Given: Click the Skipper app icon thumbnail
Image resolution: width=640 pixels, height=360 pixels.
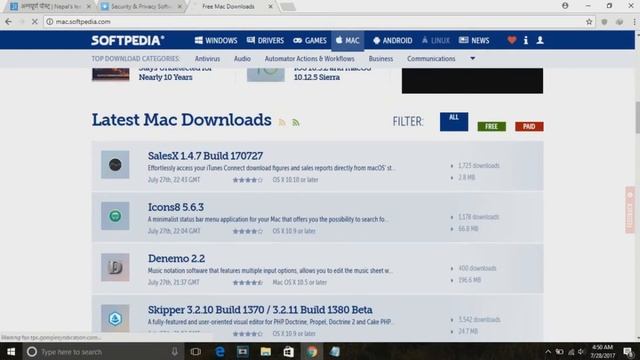Looking at the screenshot, I should [x=115, y=318].
